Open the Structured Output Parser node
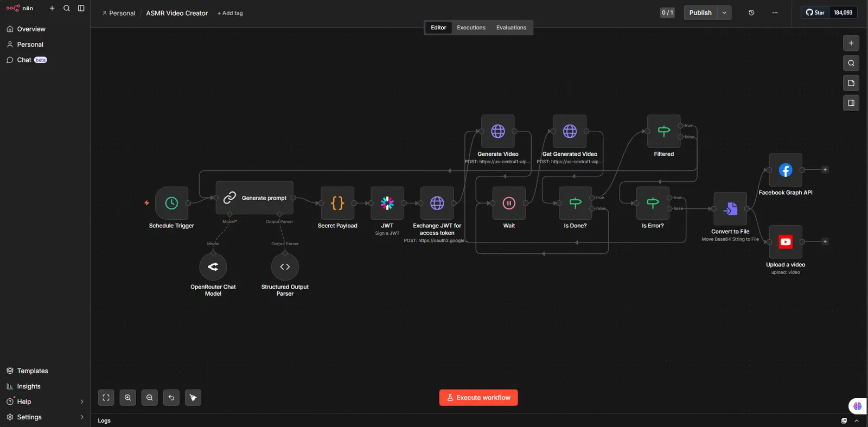The width and height of the screenshot is (868, 427). 285,267
